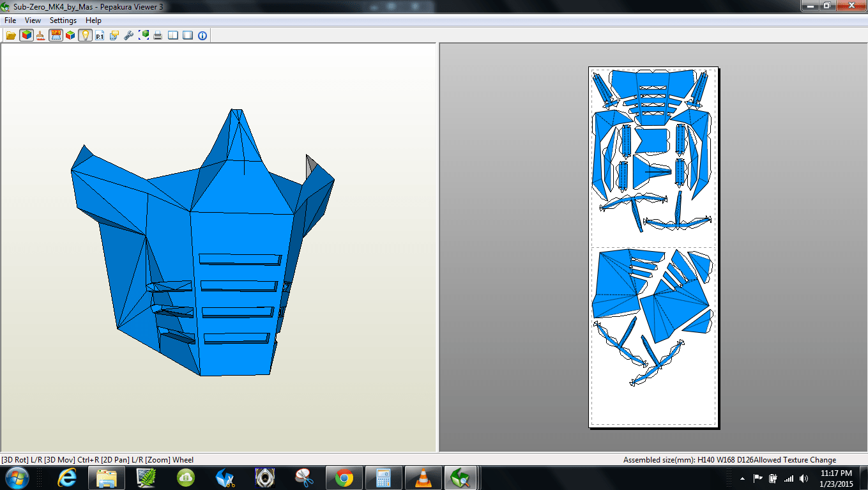Image resolution: width=868 pixels, height=490 pixels.
Task: Click the volume speaker tray icon
Action: 803,478
